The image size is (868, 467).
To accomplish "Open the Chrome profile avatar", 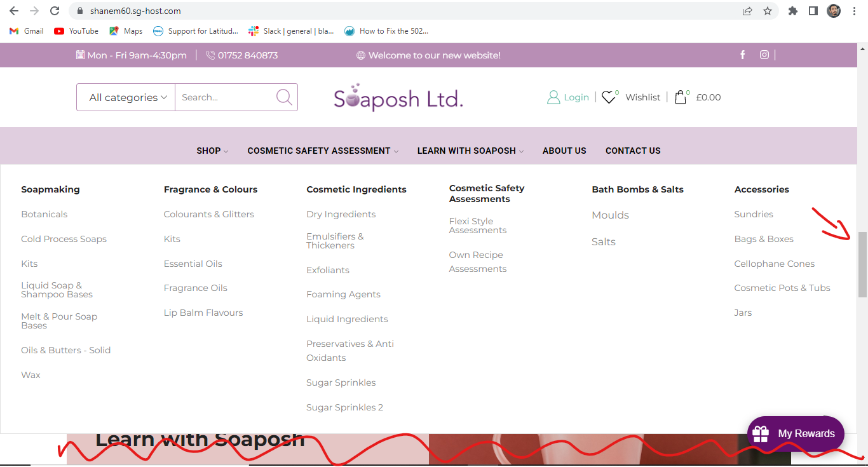I will pyautogui.click(x=834, y=11).
